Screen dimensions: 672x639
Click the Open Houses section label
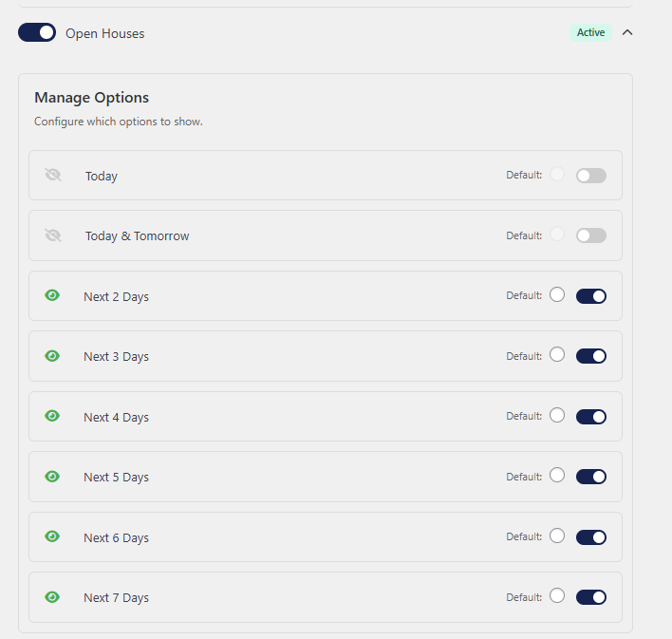pyautogui.click(x=104, y=33)
